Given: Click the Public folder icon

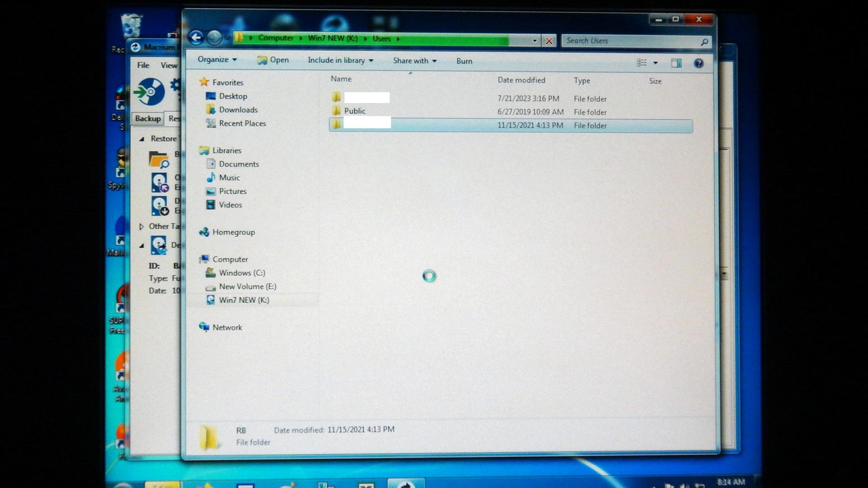Looking at the screenshot, I should point(336,110).
